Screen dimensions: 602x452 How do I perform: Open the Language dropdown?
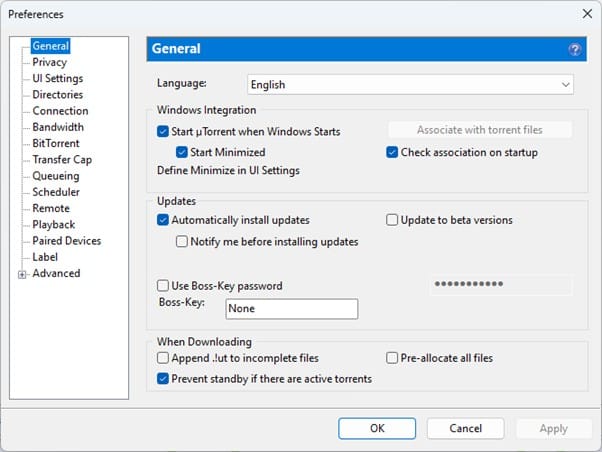tap(410, 84)
